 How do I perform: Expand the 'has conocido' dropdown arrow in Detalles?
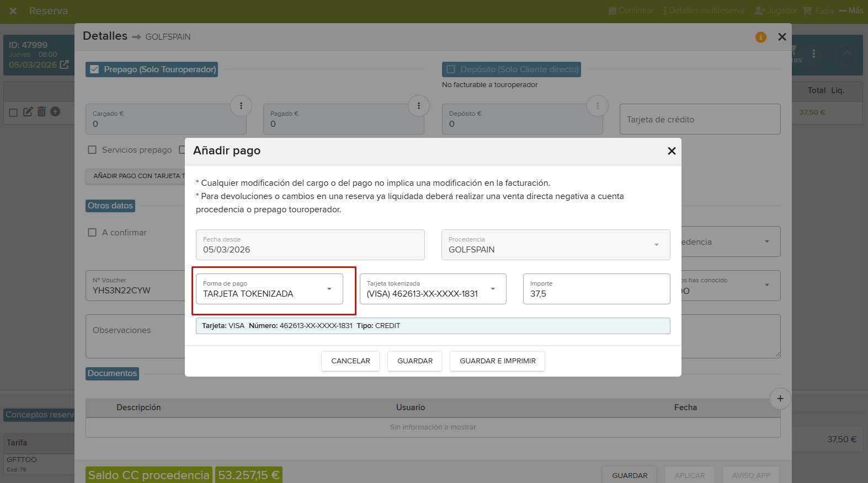767,285
